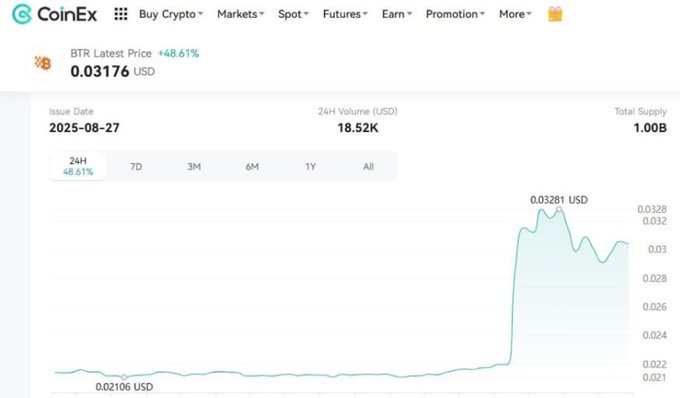
Task: Click the 0.03281 USD peak marker
Action: click(x=559, y=210)
